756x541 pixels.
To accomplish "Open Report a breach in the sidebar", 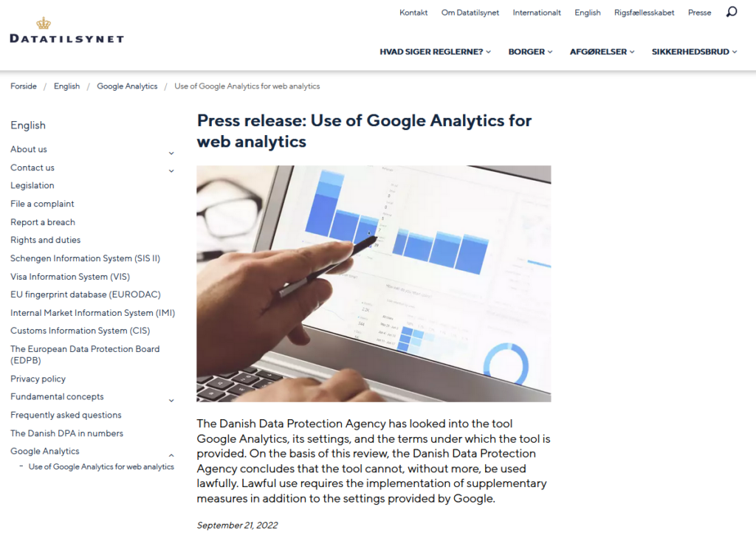I will (43, 222).
